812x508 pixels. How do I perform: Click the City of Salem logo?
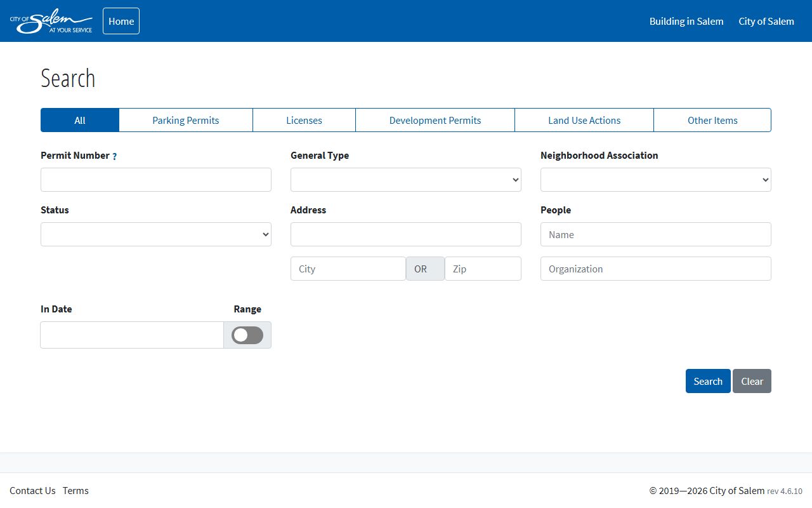click(x=51, y=22)
